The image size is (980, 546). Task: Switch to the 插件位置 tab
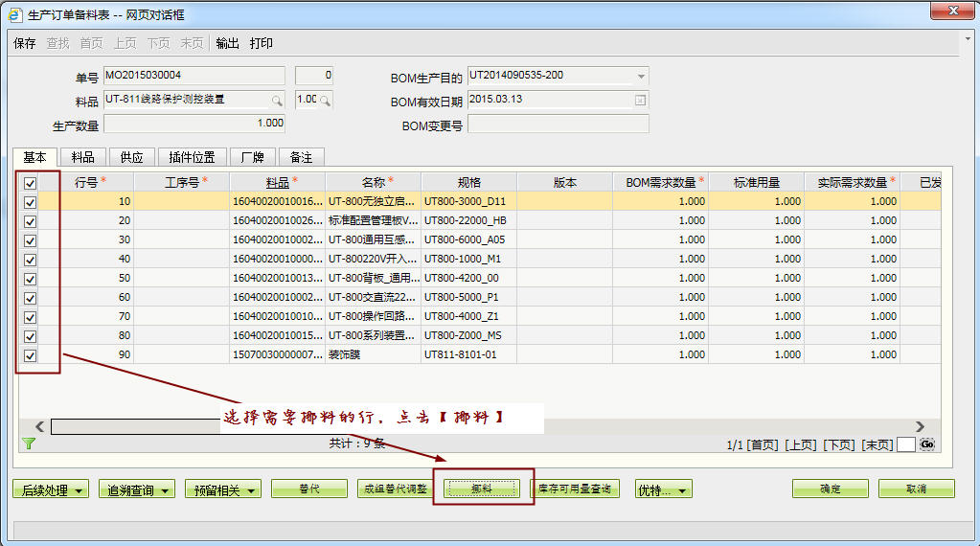(x=192, y=157)
